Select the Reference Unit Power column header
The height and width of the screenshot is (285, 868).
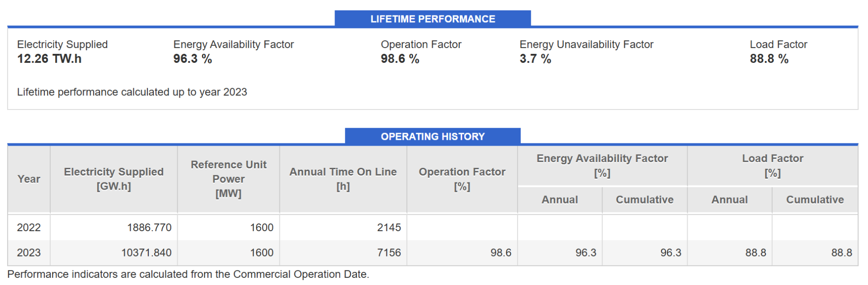(x=228, y=179)
